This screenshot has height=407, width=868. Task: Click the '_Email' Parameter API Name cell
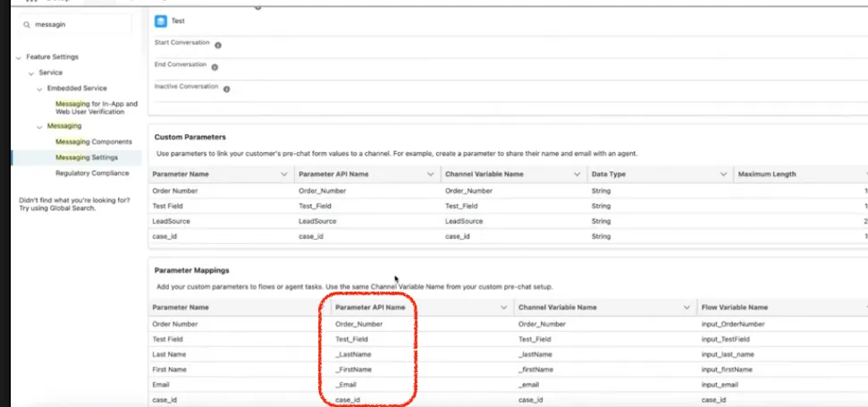346,385
